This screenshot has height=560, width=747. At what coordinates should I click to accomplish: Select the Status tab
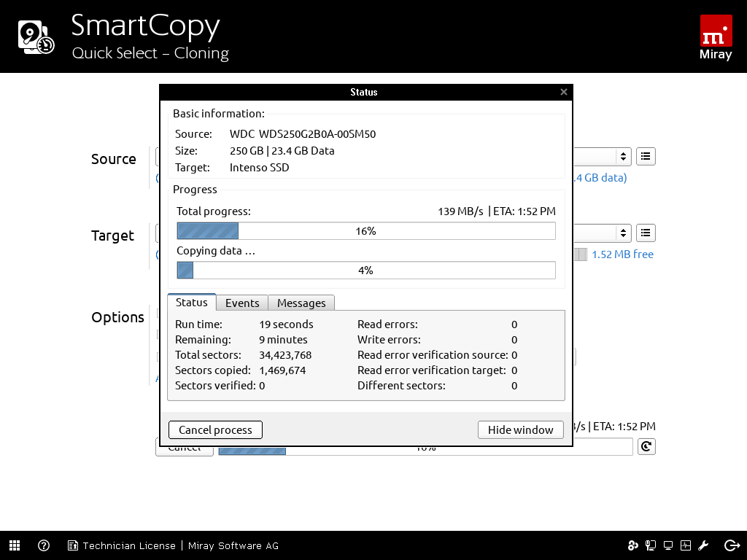click(x=192, y=303)
